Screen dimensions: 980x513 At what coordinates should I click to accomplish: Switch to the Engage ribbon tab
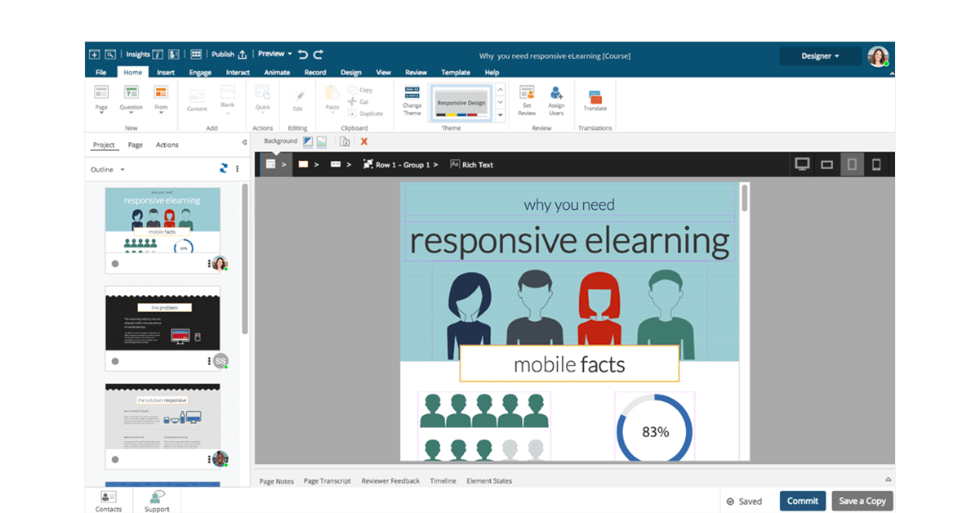pos(200,72)
